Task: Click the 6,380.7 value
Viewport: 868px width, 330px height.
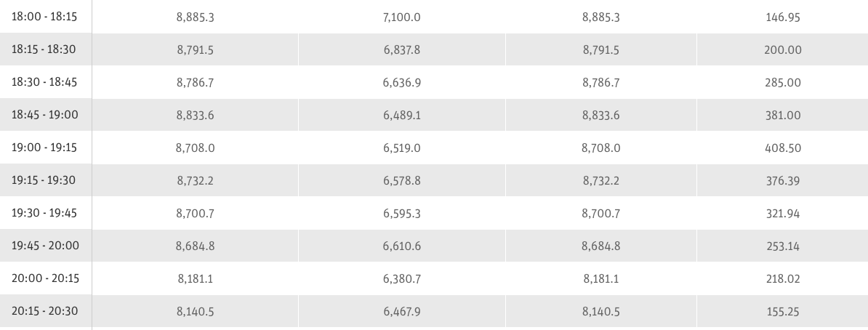Action: pos(407,278)
